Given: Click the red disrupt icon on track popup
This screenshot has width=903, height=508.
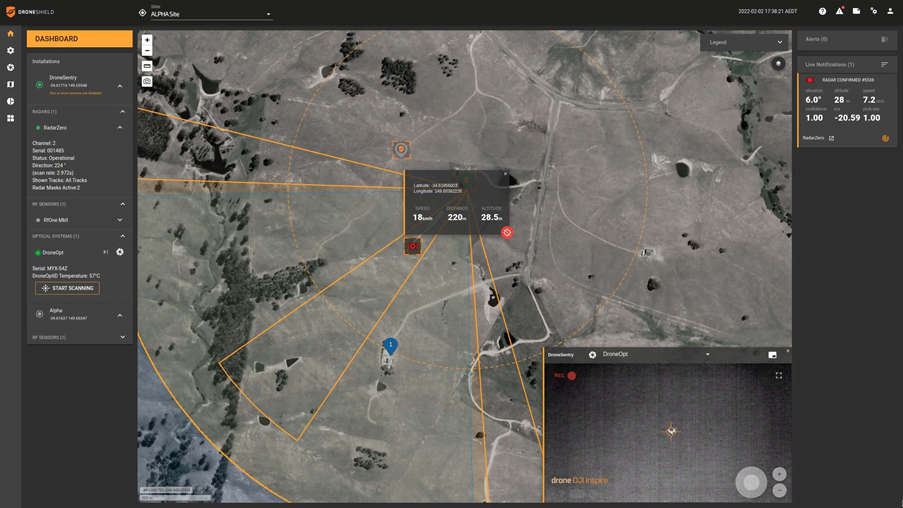Looking at the screenshot, I should (507, 232).
